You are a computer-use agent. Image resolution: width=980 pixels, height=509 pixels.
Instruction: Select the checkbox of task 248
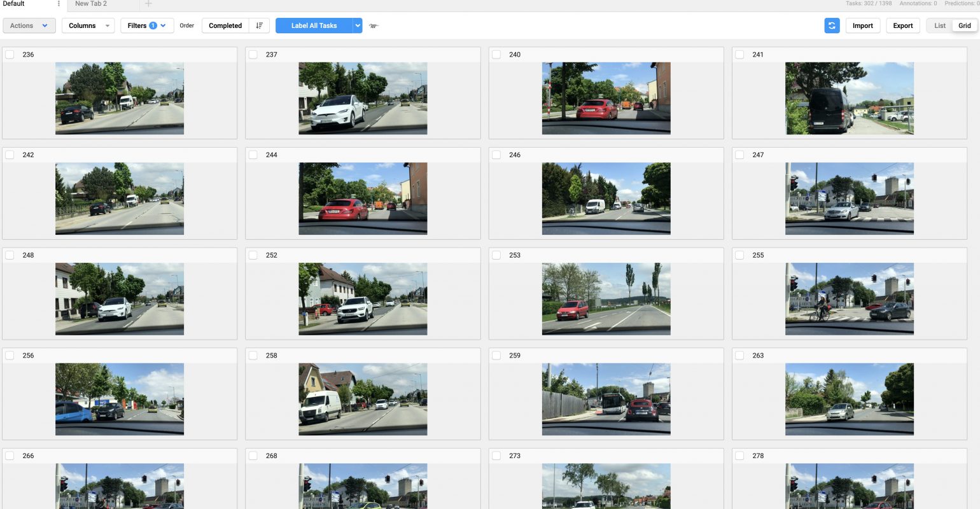(10, 255)
